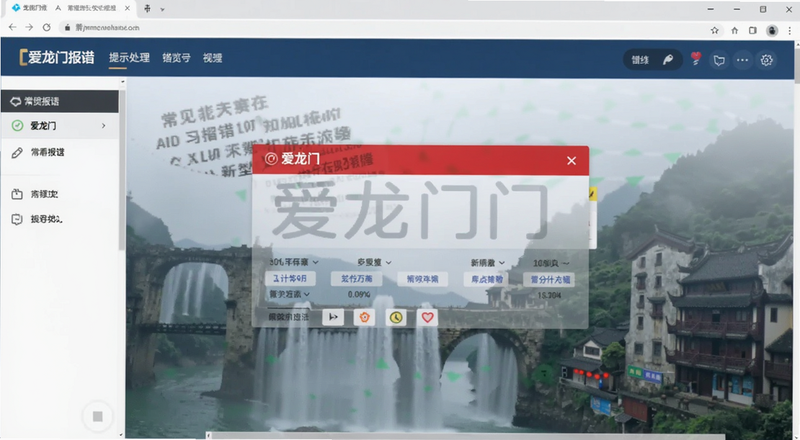
Task: Open the settings gear in the header
Action: point(766,60)
